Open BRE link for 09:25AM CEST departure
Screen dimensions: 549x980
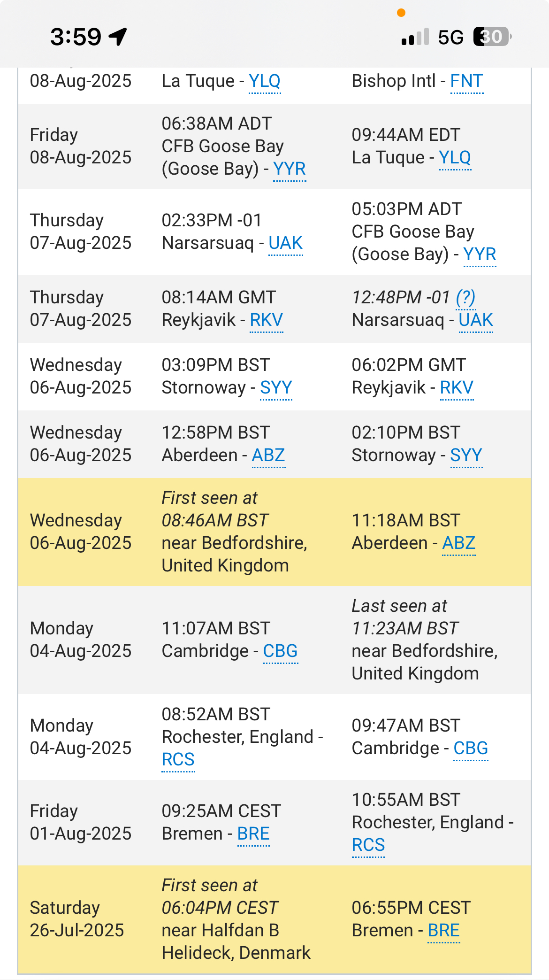click(253, 834)
